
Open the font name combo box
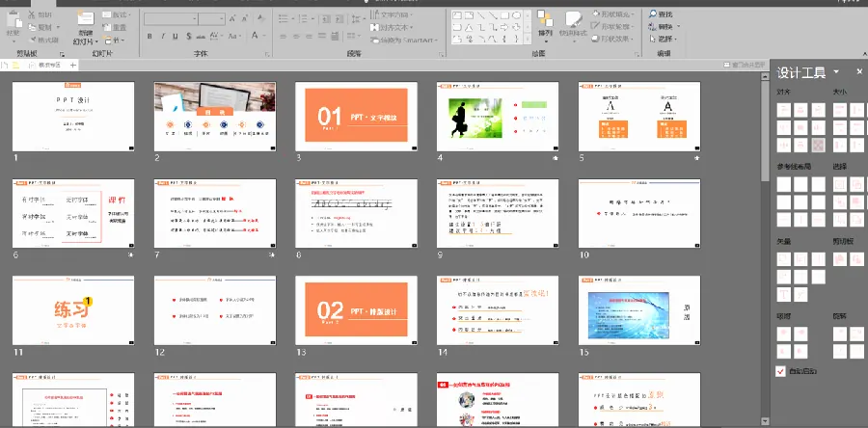(171, 19)
